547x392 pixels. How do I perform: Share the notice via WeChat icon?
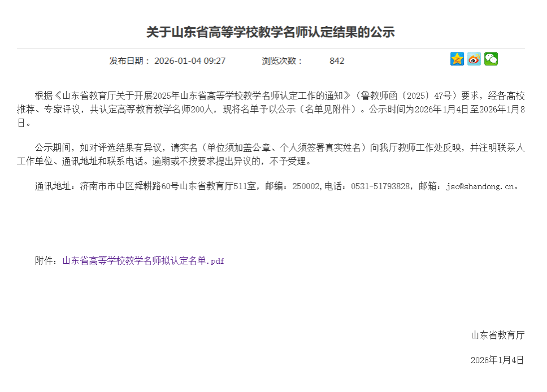(x=490, y=59)
